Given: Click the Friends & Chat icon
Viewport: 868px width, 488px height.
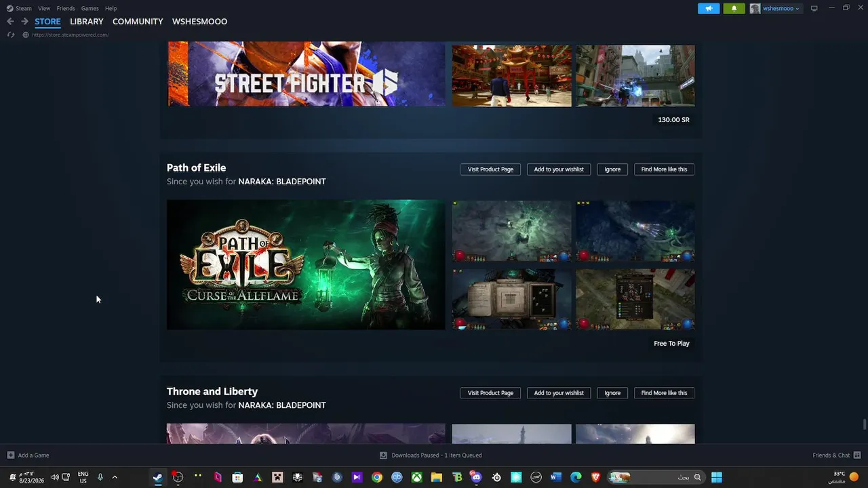Looking at the screenshot, I should coord(857,455).
